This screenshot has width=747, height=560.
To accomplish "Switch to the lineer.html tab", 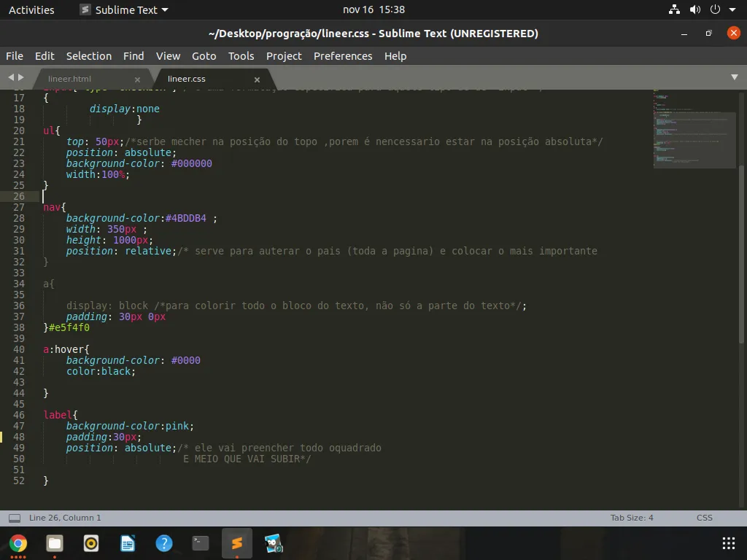I will [x=70, y=79].
